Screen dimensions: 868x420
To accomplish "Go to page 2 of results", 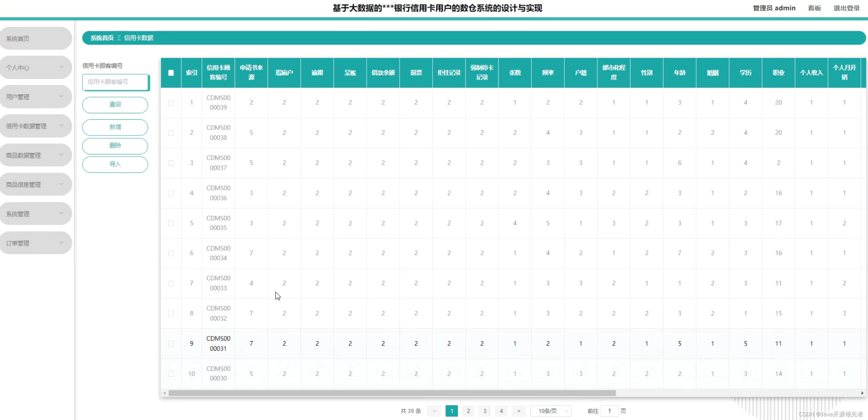I will click(468, 411).
